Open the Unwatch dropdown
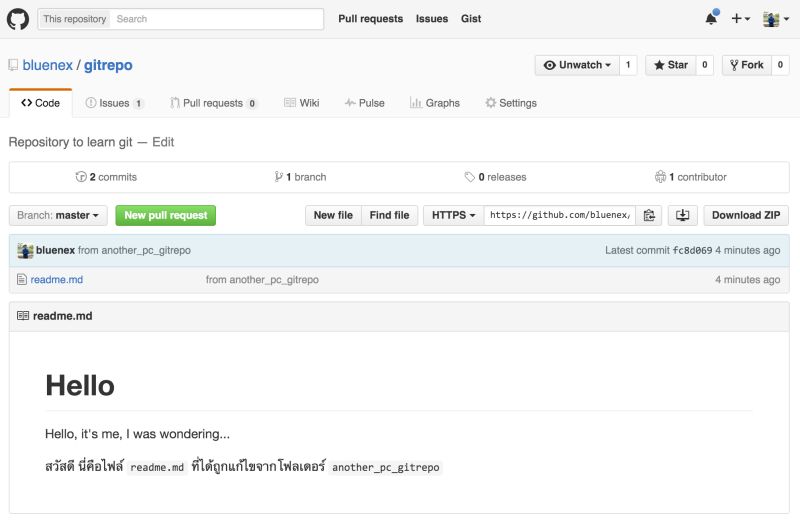Screen dimensions: 800x521 click(x=577, y=65)
